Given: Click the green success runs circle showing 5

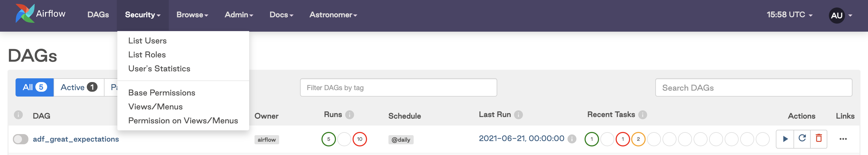Looking at the screenshot, I should click(328, 139).
